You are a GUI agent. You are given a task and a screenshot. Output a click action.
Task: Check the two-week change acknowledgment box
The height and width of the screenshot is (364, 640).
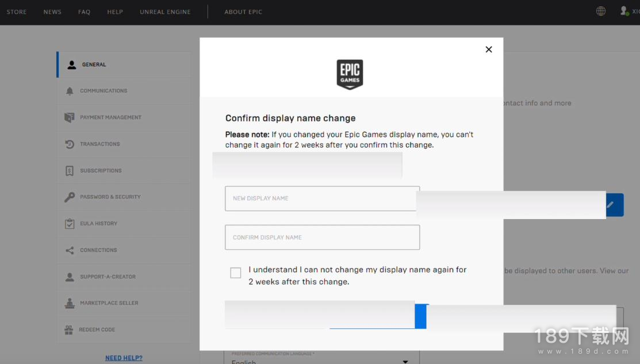(236, 273)
